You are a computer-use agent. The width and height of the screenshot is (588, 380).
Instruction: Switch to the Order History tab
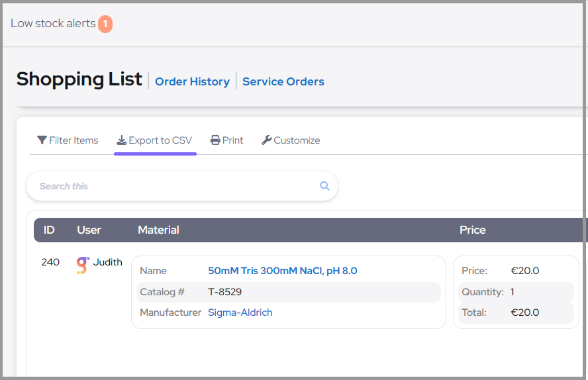[192, 82]
